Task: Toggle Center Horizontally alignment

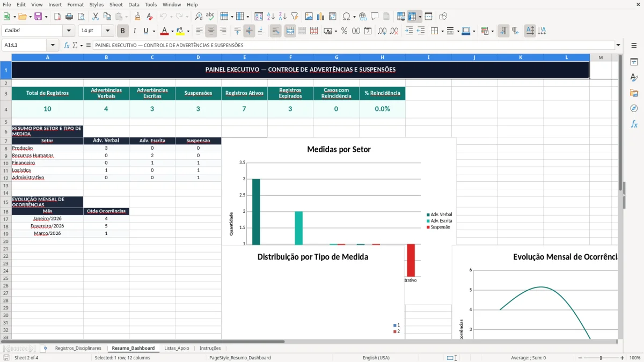Action: (x=211, y=31)
